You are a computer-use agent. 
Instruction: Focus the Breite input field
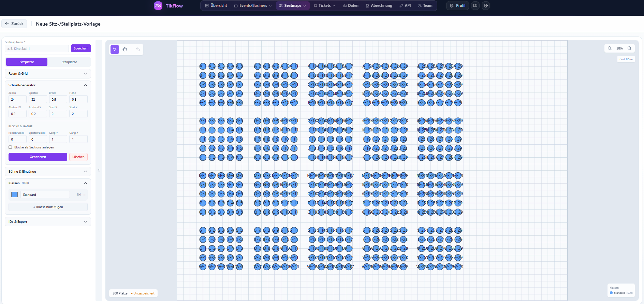[58, 99]
